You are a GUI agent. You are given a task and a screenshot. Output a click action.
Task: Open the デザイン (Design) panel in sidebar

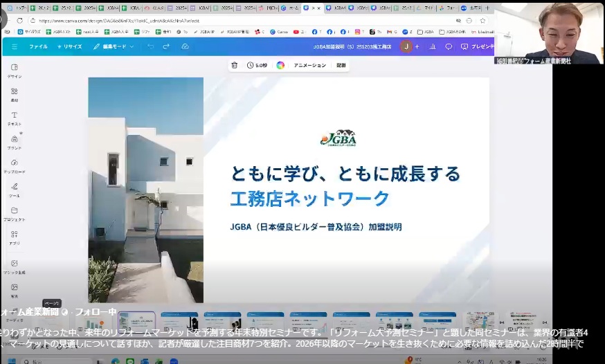(x=14, y=70)
